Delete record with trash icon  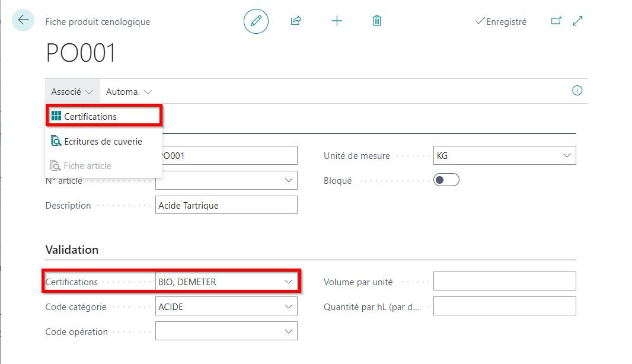[377, 21]
